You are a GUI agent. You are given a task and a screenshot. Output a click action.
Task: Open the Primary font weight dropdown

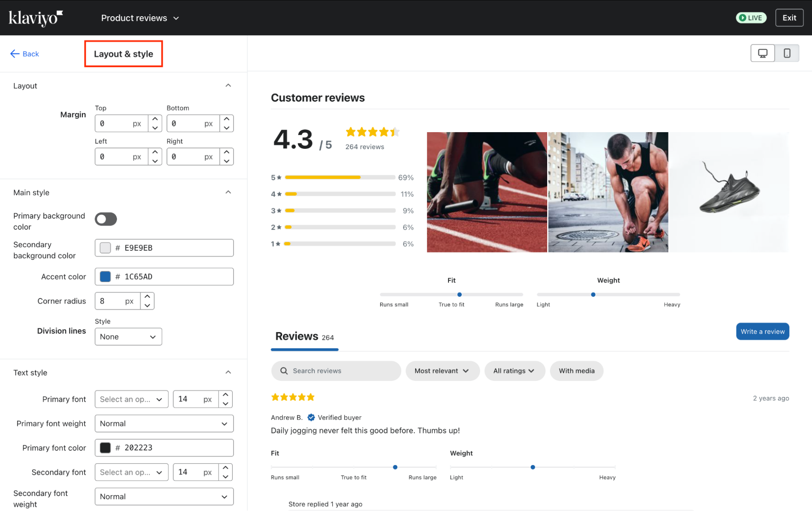[x=164, y=424]
